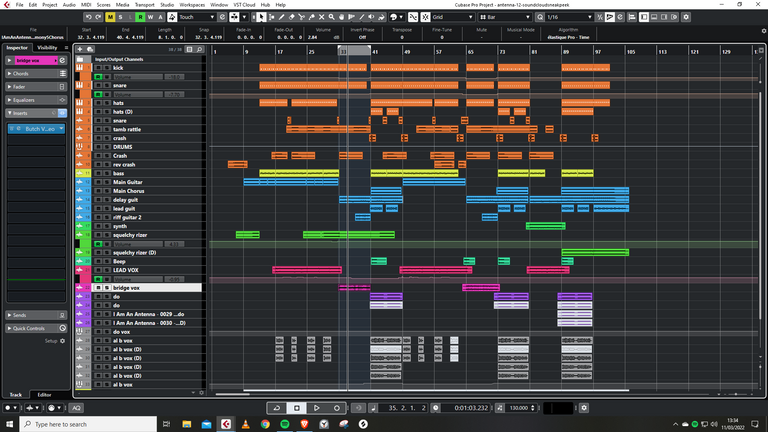768x432 pixels.
Task: Toggle the Solo All state button
Action: tap(120, 17)
